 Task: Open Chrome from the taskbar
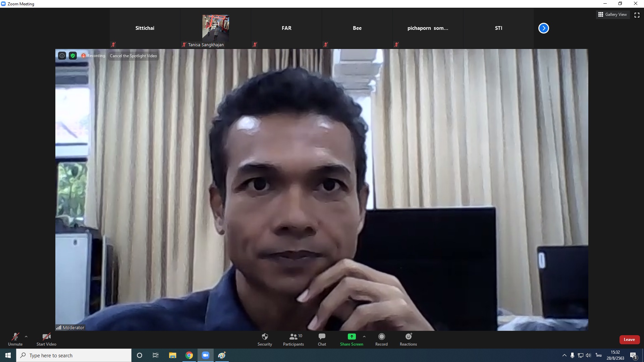click(189, 355)
